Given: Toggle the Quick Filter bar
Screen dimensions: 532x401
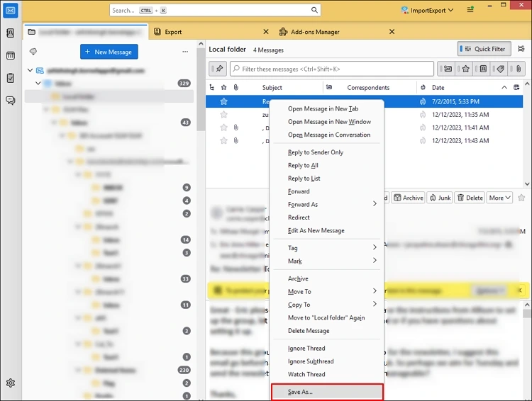Looking at the screenshot, I should (483, 49).
